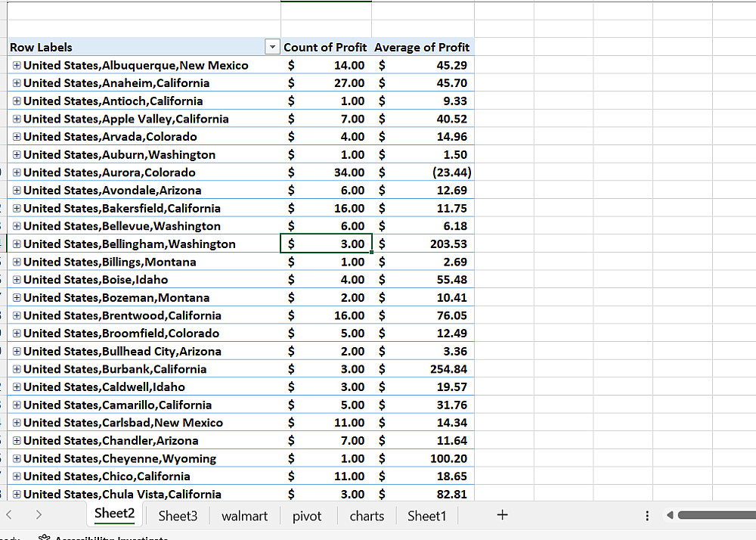This screenshot has width=756, height=540.
Task: Open the Row Labels filter dropdown
Action: pos(272,47)
